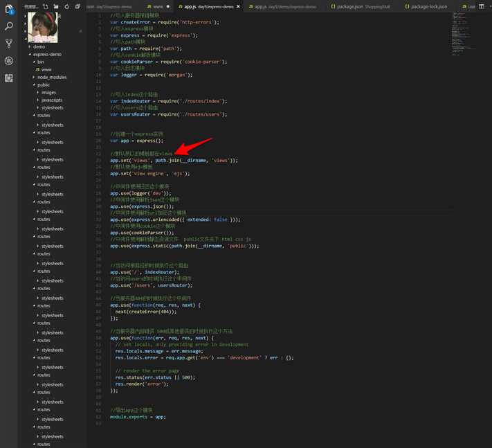Click the line requiring 'express'
The width and height of the screenshot is (492, 448).
pos(154,35)
